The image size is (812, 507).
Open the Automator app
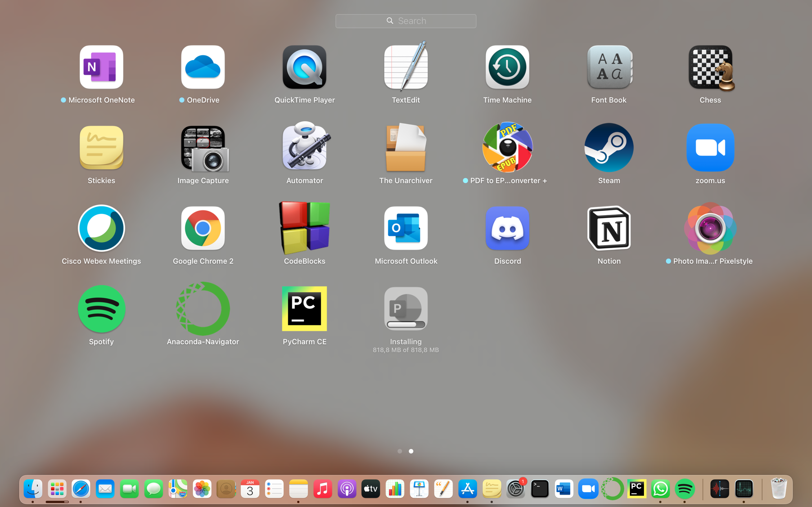click(304, 148)
